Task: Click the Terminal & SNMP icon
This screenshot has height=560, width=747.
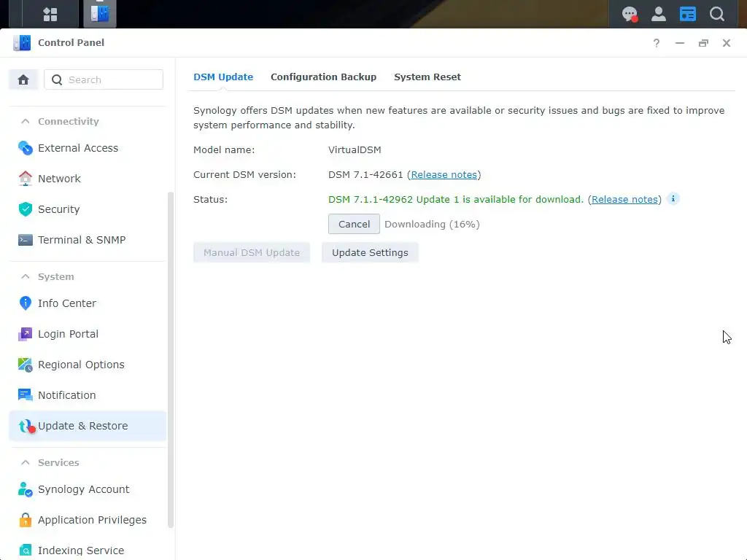Action: [26, 239]
